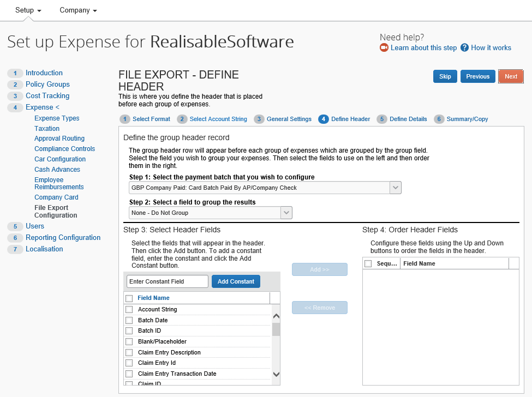Click step 5 number badge for Users
532x397 pixels.
click(x=15, y=226)
